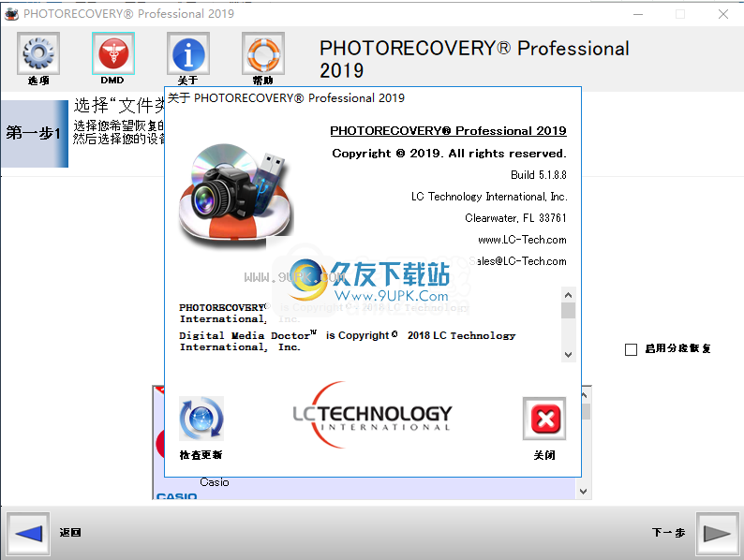Click the Build 5.1.8.8 version text
The height and width of the screenshot is (560, 744).
coord(539,175)
